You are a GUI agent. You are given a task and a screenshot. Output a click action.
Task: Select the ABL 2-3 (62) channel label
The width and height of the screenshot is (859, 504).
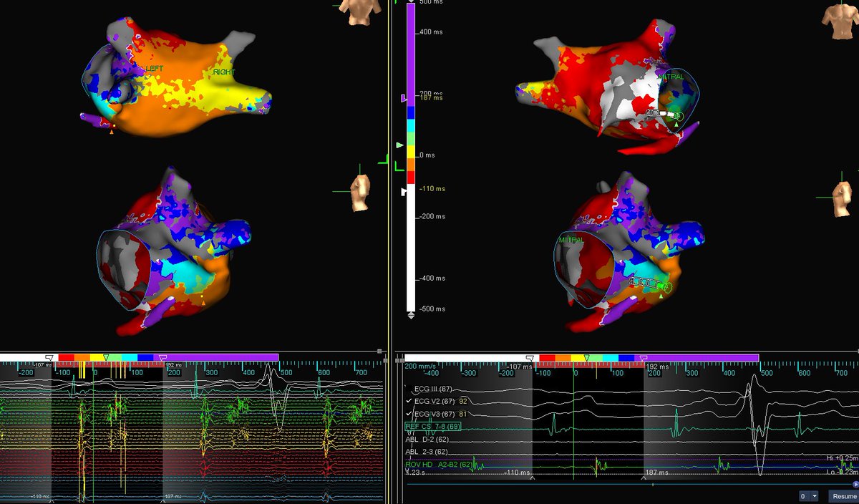pyautogui.click(x=427, y=452)
